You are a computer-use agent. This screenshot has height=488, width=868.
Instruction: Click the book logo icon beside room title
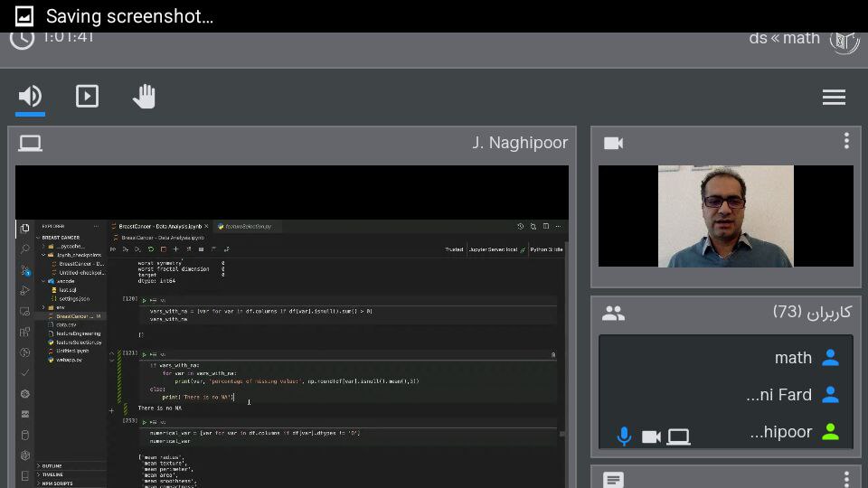(844, 41)
